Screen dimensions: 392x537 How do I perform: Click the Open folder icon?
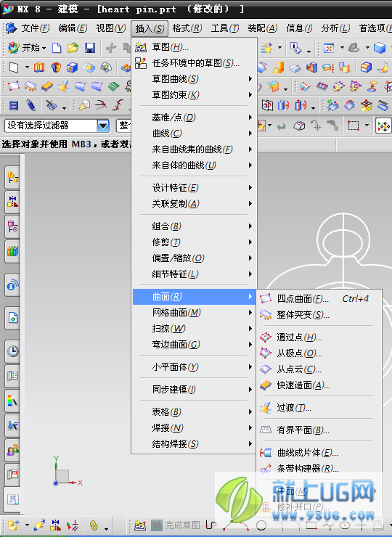click(73, 48)
